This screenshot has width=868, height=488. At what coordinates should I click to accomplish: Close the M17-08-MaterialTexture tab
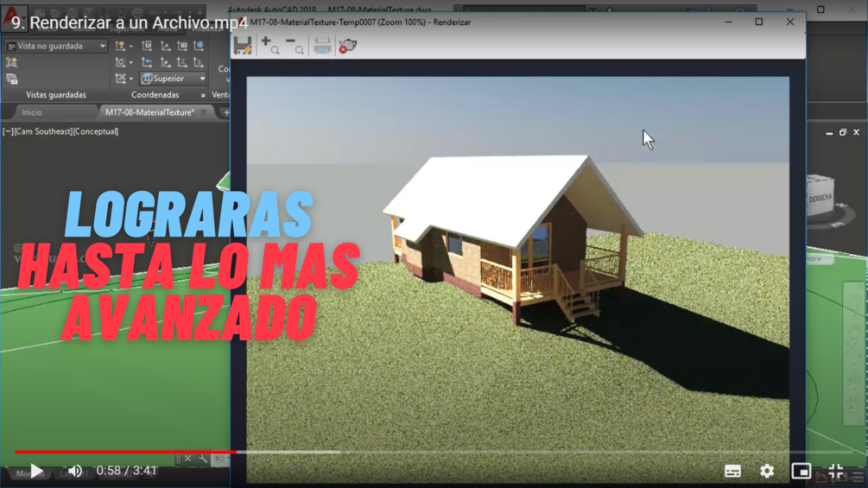[204, 111]
